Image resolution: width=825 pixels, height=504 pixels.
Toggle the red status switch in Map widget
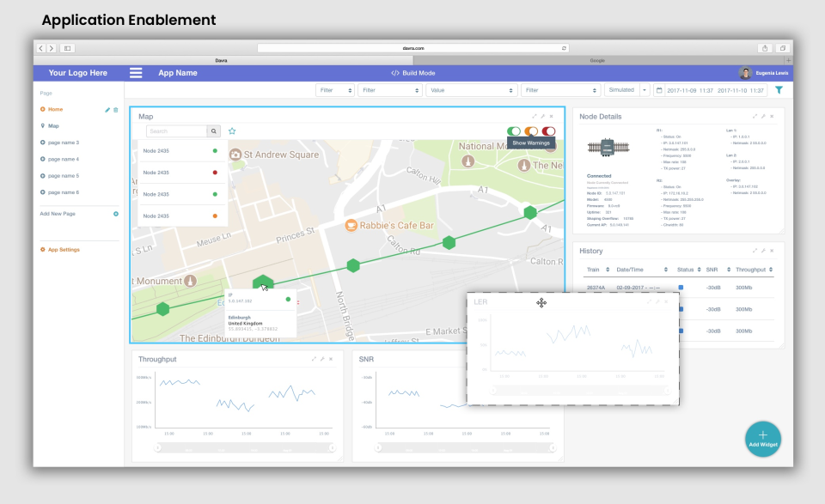pos(548,131)
